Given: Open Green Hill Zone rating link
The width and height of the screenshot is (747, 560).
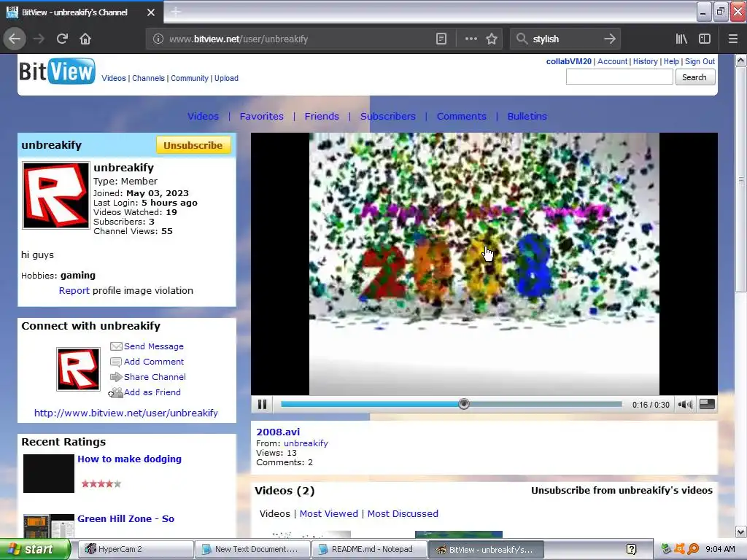Looking at the screenshot, I should pyautogui.click(x=125, y=518).
